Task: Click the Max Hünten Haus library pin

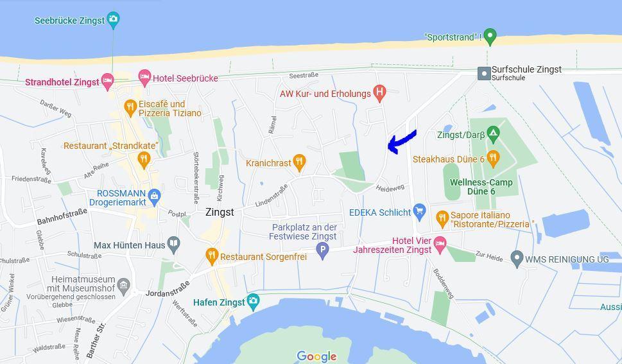Action: (x=174, y=245)
